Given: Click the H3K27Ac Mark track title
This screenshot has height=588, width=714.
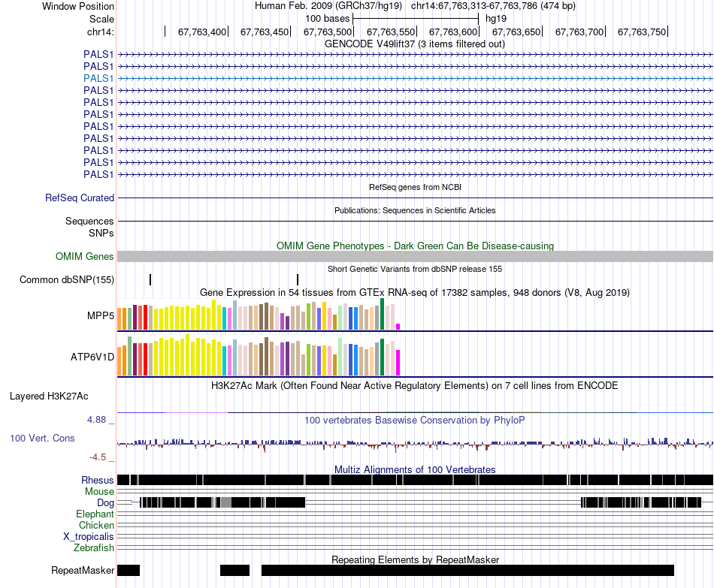Looking at the screenshot, I should (415, 386).
